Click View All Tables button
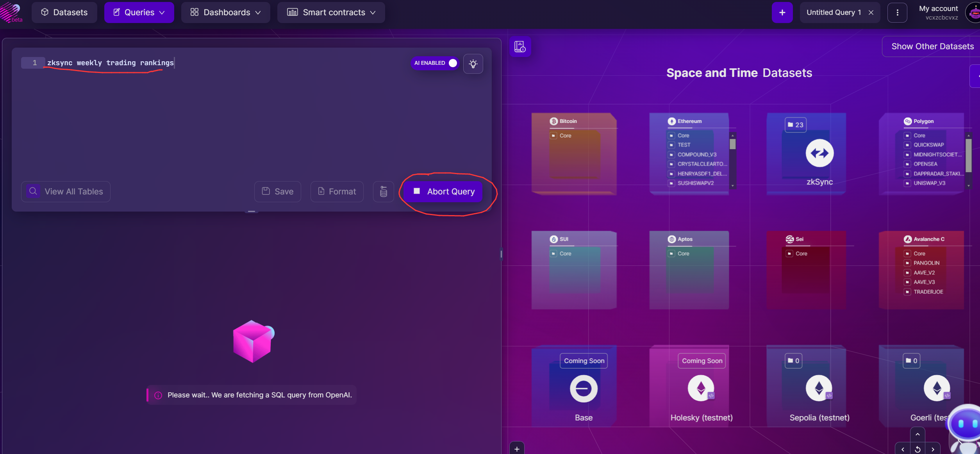The width and height of the screenshot is (980, 454). tap(66, 191)
